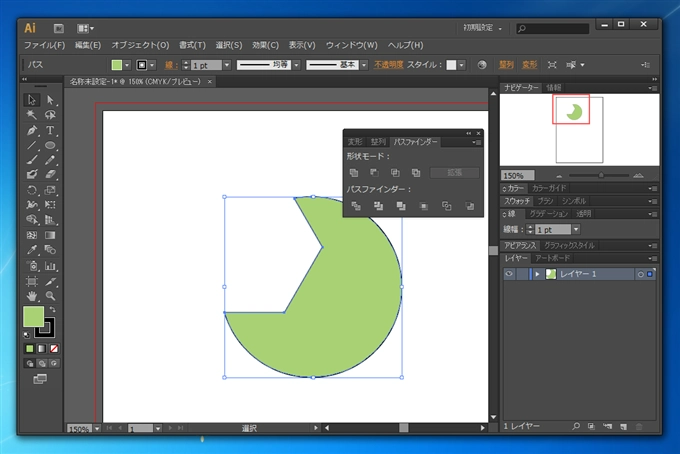Select the Gradient tool in toolbox
Viewport: 680px width, 454px height.
pyautogui.click(x=50, y=235)
